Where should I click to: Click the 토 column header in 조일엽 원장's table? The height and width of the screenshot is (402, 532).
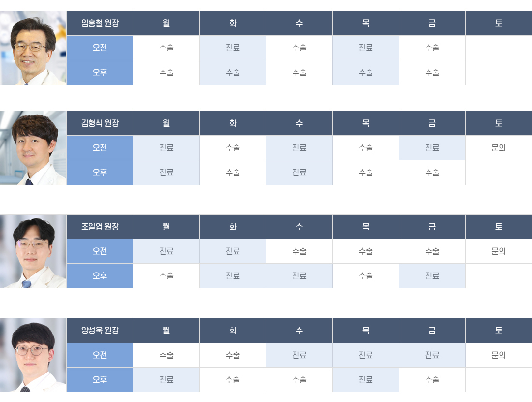click(x=499, y=227)
